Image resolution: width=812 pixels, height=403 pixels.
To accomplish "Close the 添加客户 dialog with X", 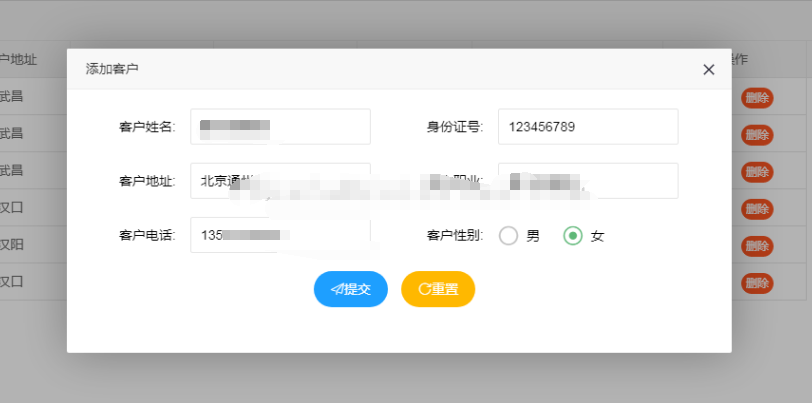I will pos(708,70).
